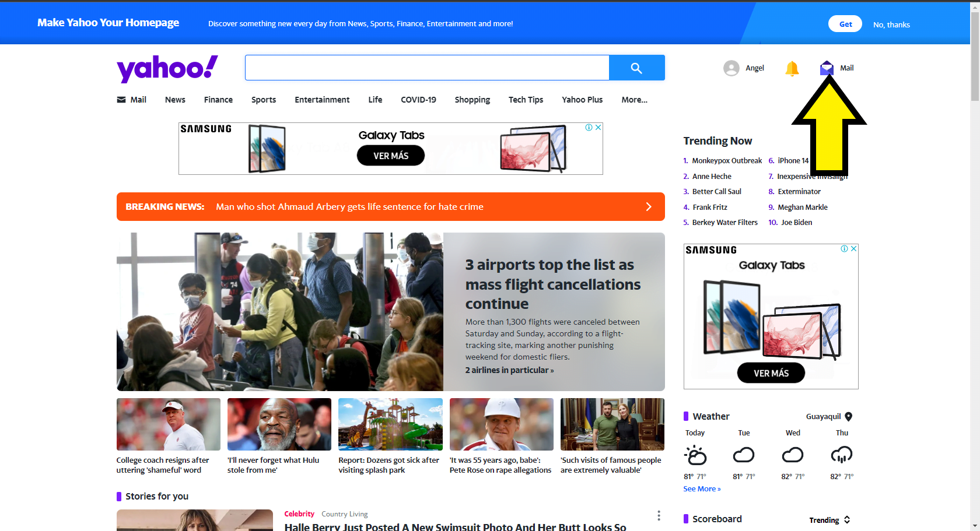Select trending topic iPhone 14
Image resolution: width=980 pixels, height=531 pixels.
pyautogui.click(x=793, y=161)
